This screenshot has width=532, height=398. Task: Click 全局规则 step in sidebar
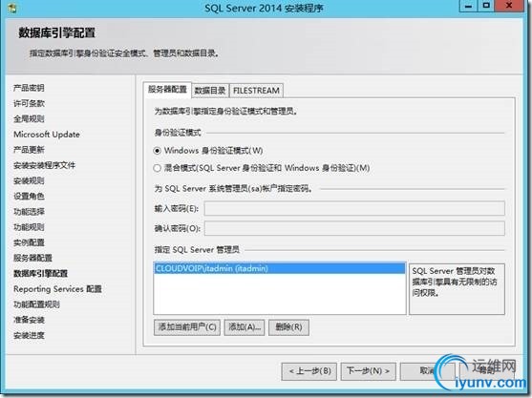click(x=29, y=119)
